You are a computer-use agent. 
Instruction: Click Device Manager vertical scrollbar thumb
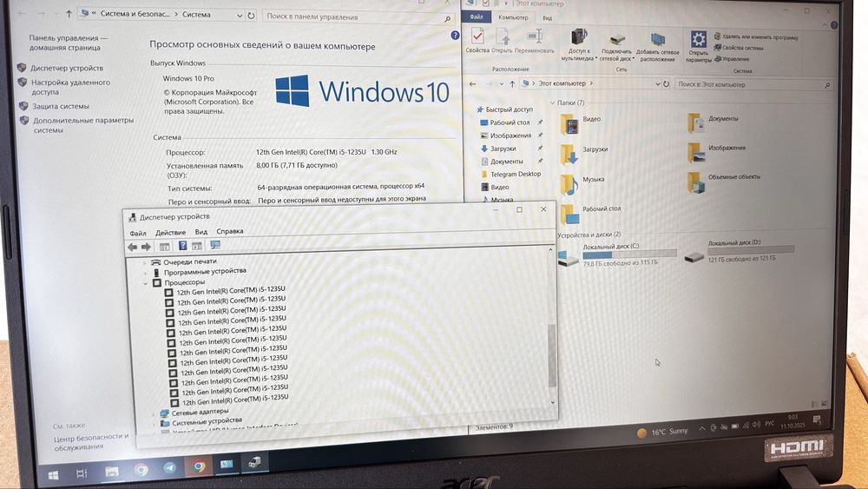(551, 355)
